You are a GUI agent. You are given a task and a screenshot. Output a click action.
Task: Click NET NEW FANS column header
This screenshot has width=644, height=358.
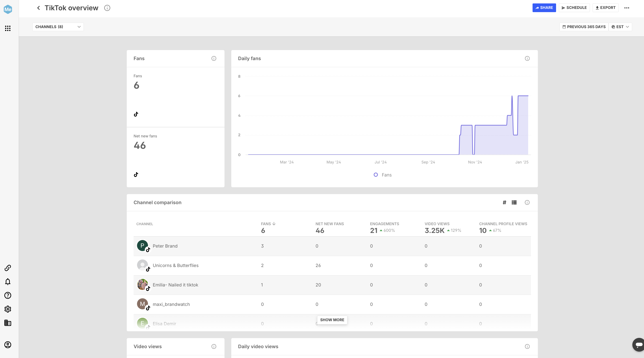pyautogui.click(x=330, y=224)
